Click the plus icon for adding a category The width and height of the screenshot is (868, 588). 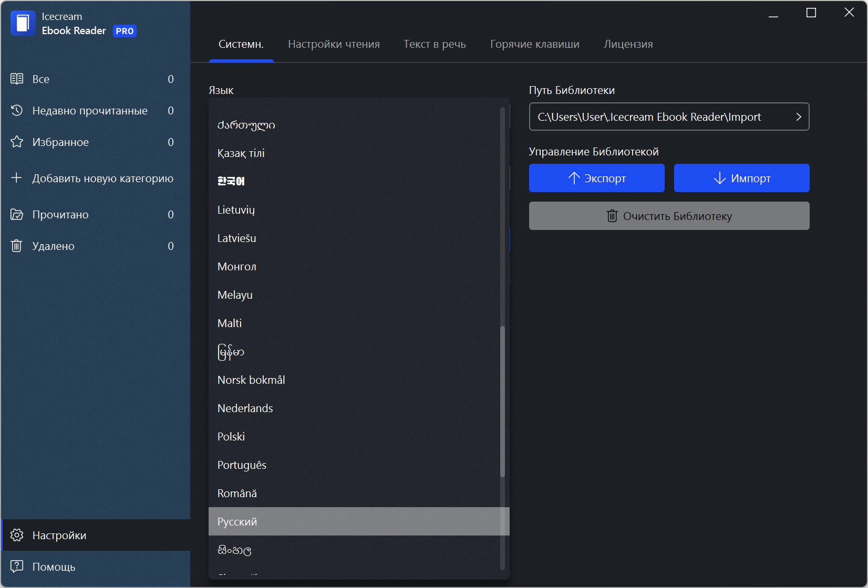17,178
